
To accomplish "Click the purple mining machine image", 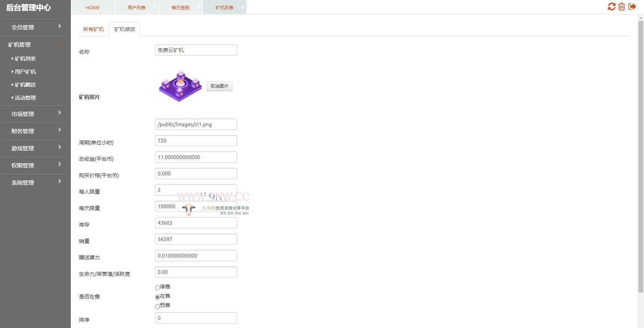I will click(180, 86).
